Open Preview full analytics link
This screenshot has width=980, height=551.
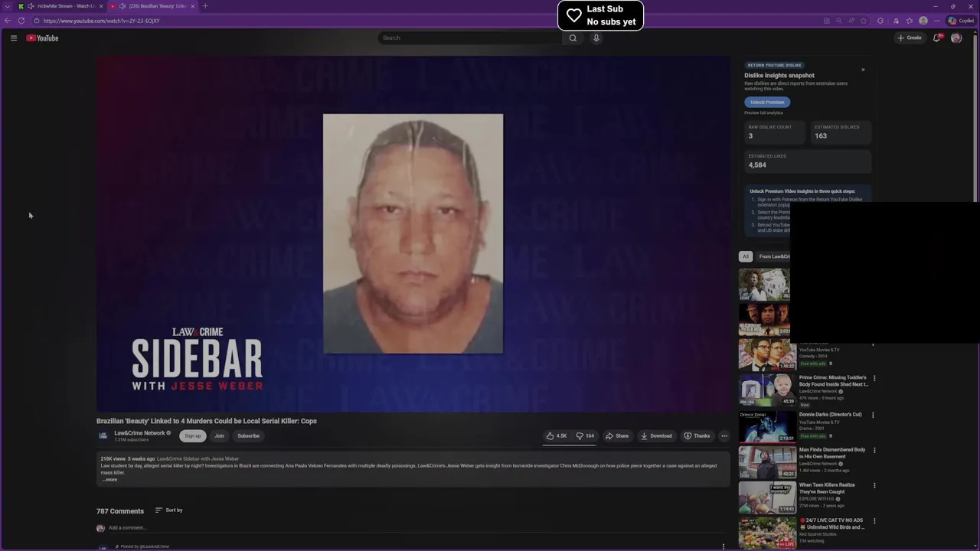(763, 112)
